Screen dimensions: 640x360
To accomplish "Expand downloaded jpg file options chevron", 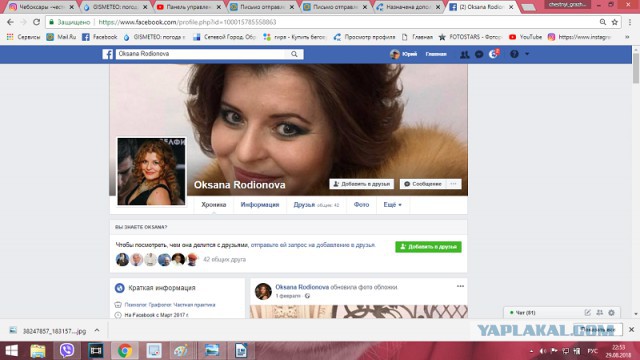I will [97, 330].
